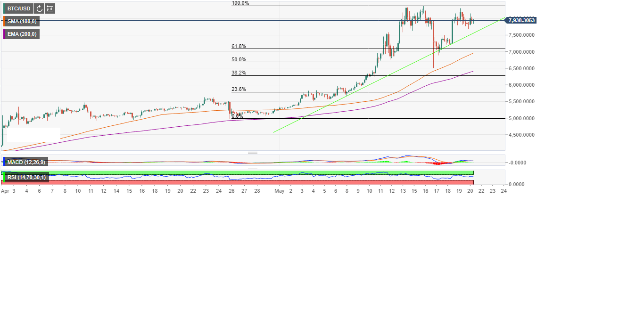This screenshot has width=644, height=335.
Task: Click the 24 date label at axis end
Action: tap(504, 191)
